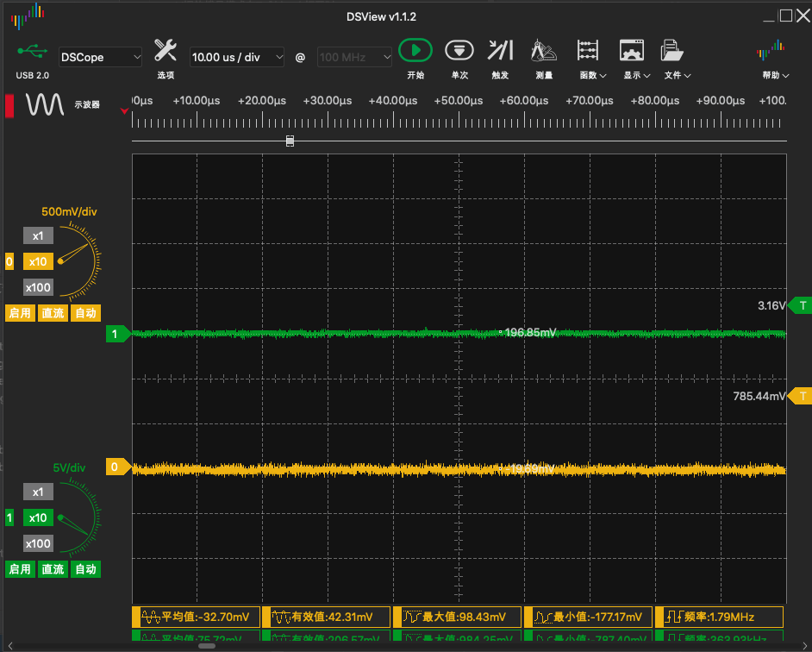Screen dimensions: 812x652
Task: Toggle green channel DC coupling (直流)
Action: pyautogui.click(x=53, y=569)
